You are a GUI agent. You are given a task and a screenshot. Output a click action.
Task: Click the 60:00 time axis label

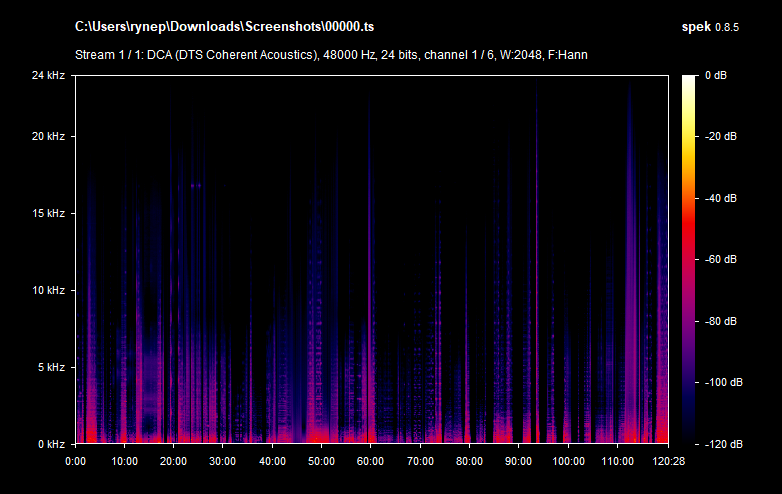coord(370,461)
